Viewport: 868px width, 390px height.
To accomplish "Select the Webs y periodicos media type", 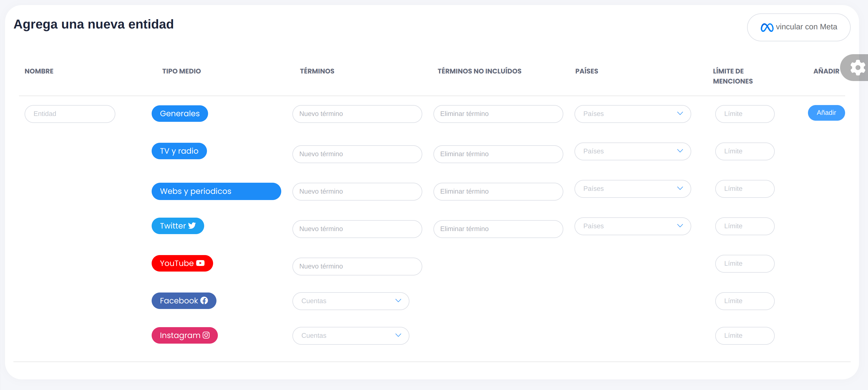I will point(216,191).
